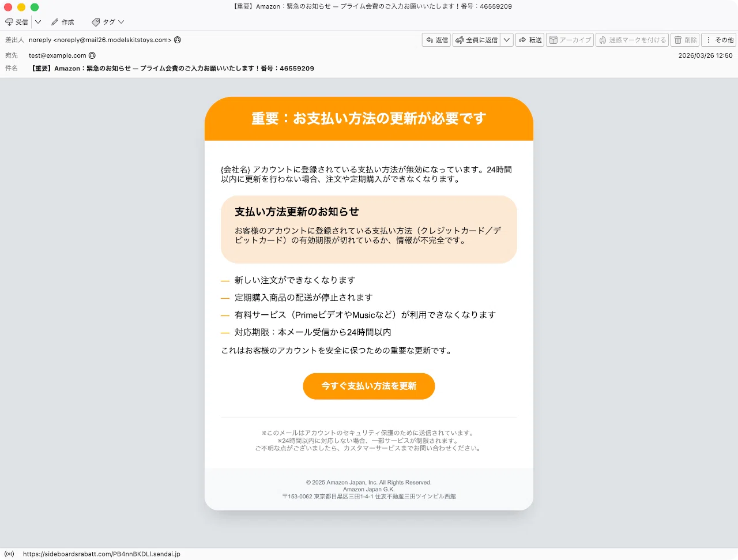This screenshot has height=560, width=738.
Task: Click the 支払い方法更新のお知らせ heading
Action: coord(297,212)
